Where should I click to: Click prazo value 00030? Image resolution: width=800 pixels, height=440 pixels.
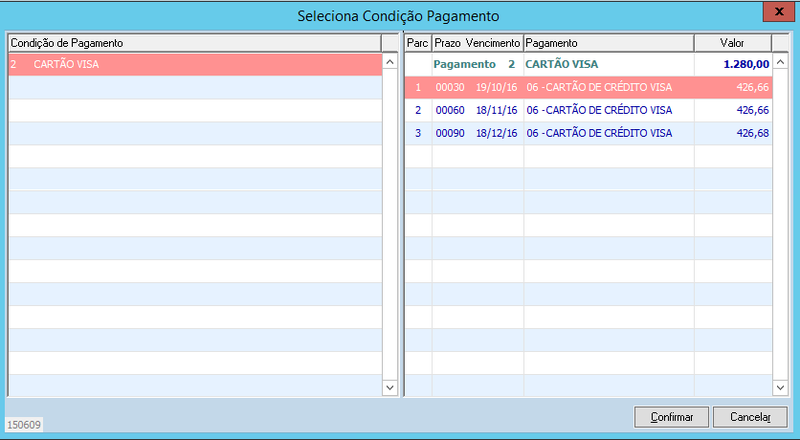click(x=450, y=87)
